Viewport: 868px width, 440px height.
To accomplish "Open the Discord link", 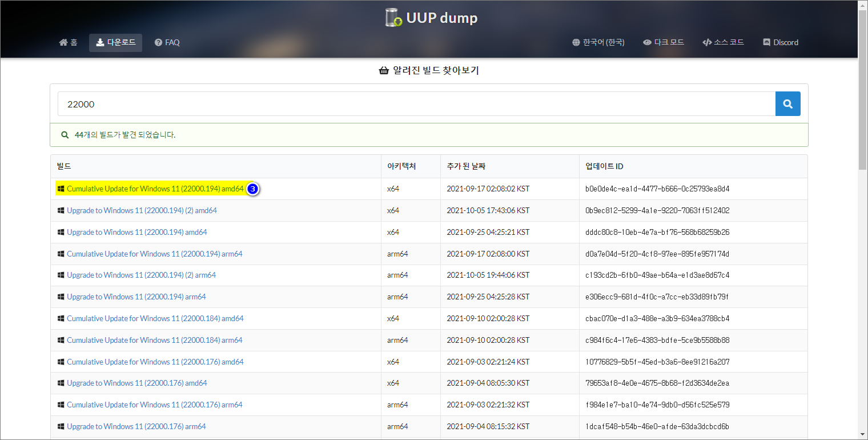I will (781, 42).
